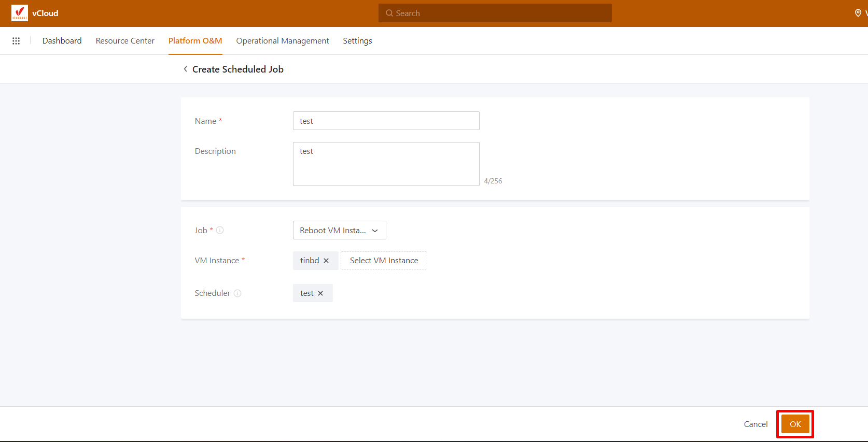Expand the Job dropdown chevron
Viewport: 868px width, 442px height.
click(x=375, y=231)
